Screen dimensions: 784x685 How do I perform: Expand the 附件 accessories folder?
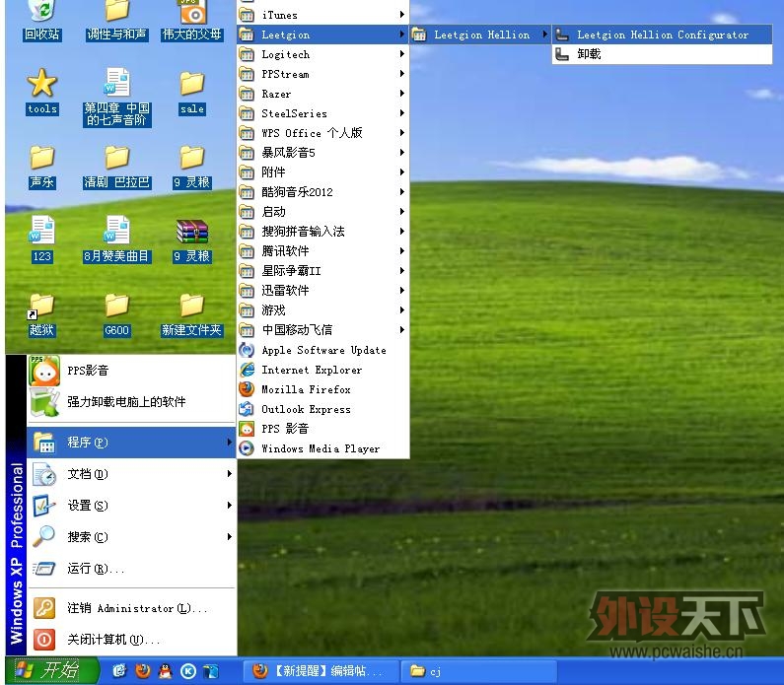[323, 172]
